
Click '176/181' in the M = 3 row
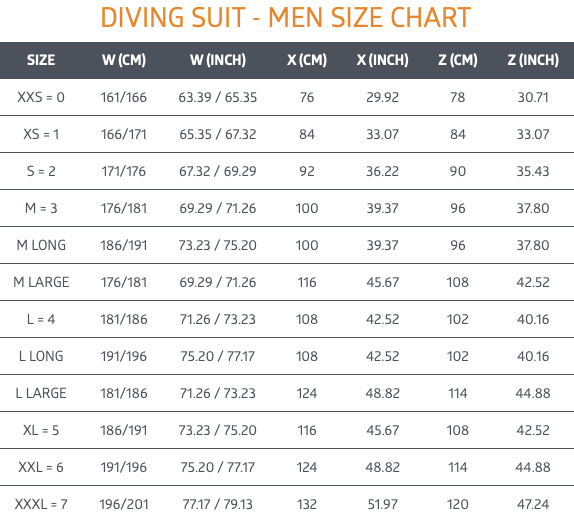pyautogui.click(x=124, y=208)
